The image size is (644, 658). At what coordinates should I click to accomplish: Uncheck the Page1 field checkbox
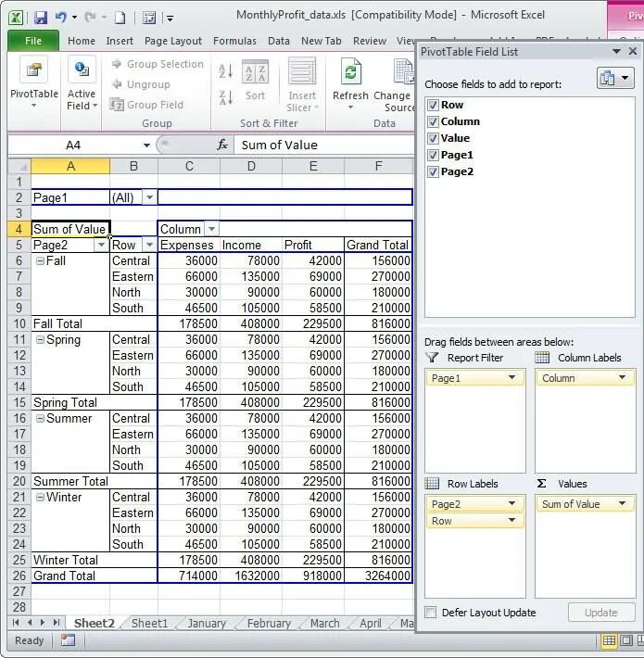click(433, 156)
